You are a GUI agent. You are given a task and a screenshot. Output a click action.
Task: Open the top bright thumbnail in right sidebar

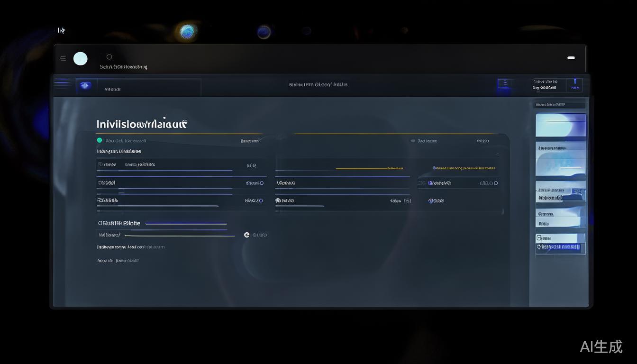(561, 125)
